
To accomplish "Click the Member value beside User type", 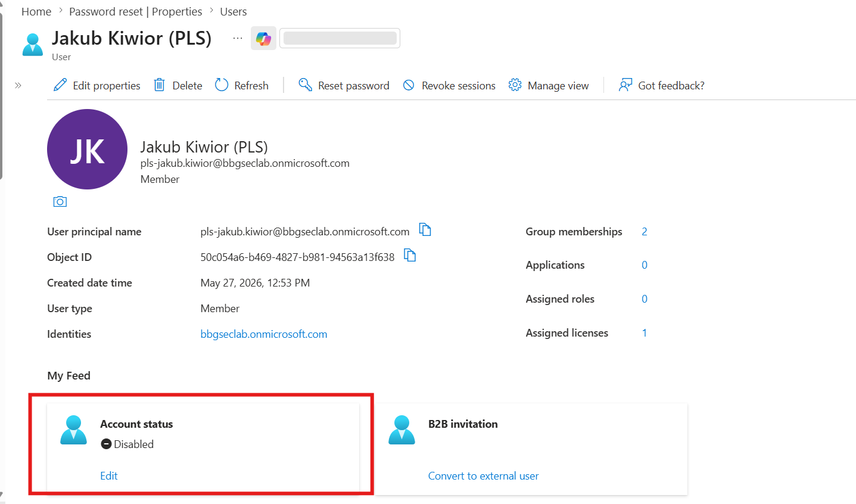I will [x=220, y=309].
